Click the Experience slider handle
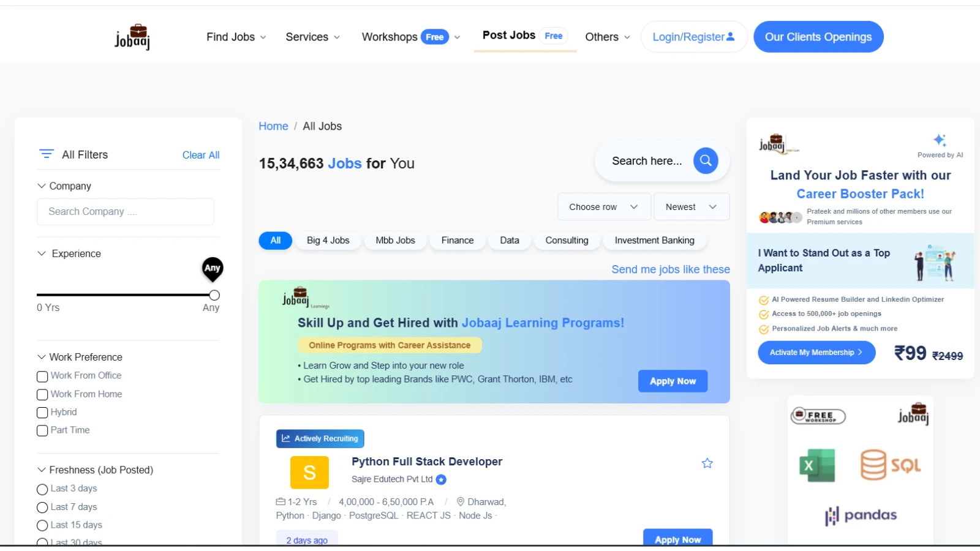980x551 pixels. click(214, 295)
